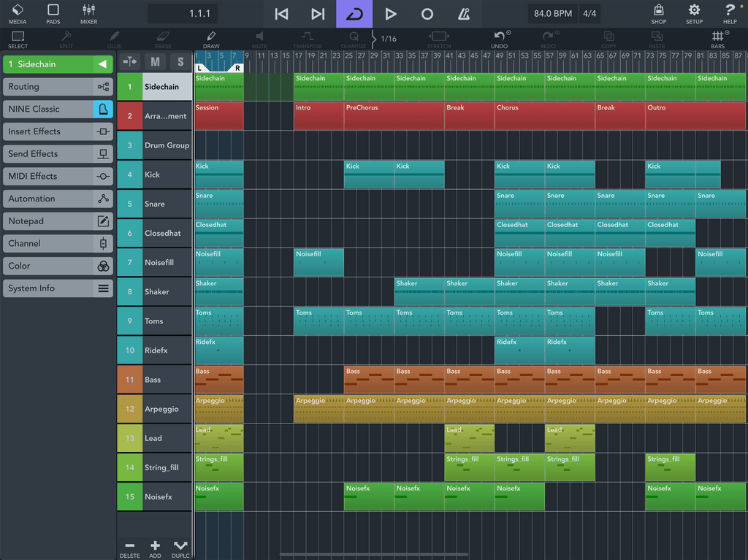748x560 pixels.
Task: Toggle global Solo button S
Action: (180, 62)
